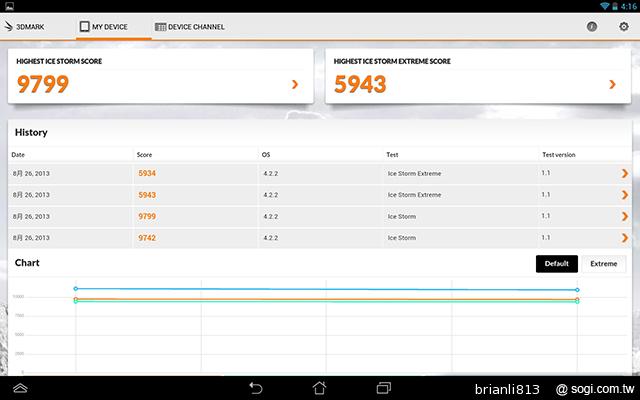Open details arrow for score 5943 row
Viewport: 640px width, 400px height.
tap(624, 195)
